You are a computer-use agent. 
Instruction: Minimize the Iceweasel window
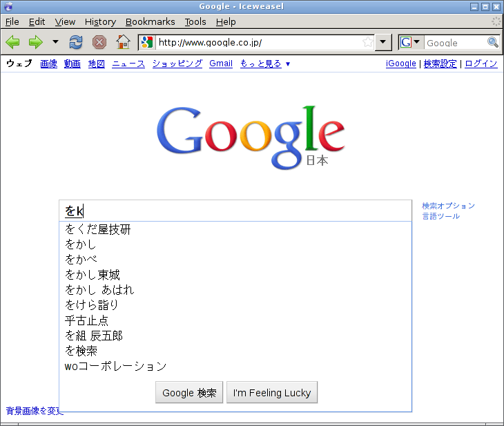(x=474, y=7)
